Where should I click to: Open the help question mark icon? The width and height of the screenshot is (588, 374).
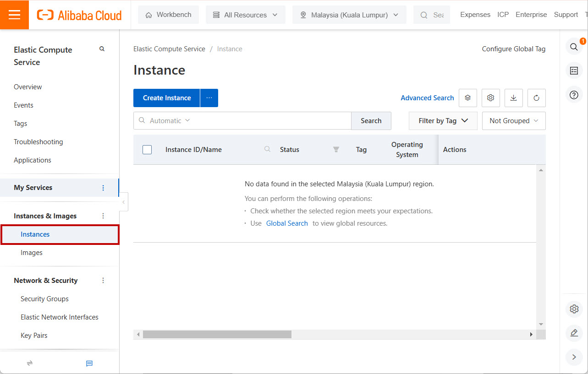[x=574, y=95]
